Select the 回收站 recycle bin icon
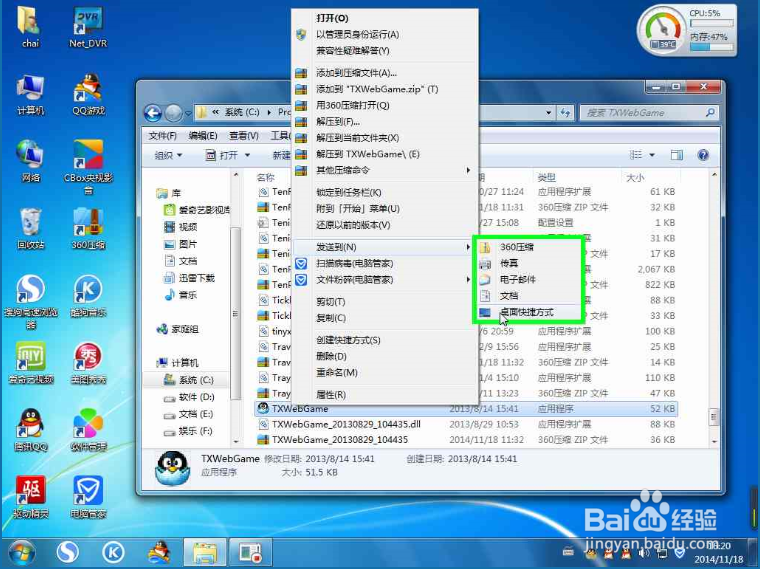Screen dimensions: 761x570 [31, 228]
